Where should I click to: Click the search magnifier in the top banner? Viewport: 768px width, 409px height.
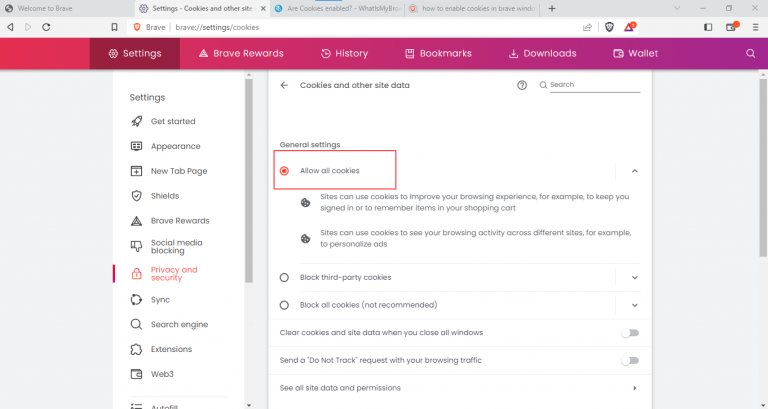click(750, 53)
